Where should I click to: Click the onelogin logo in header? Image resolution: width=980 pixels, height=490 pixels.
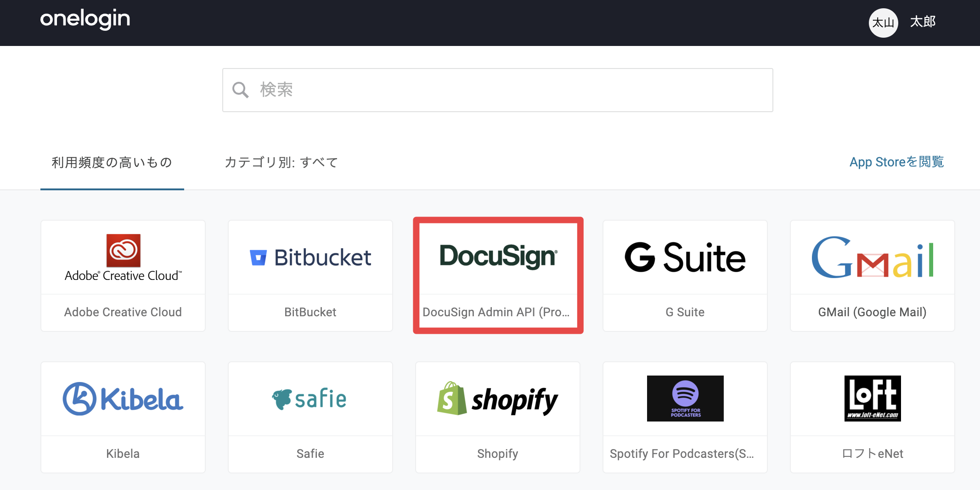(x=85, y=19)
